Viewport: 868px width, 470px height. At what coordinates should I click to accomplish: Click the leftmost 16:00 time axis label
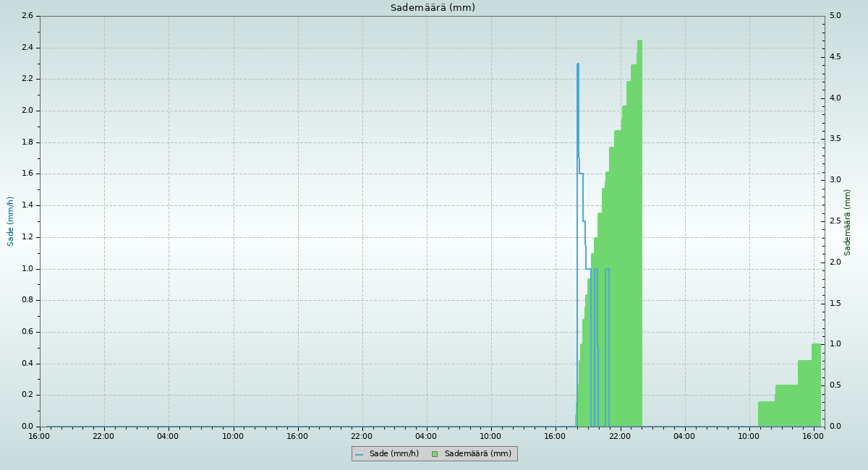pos(39,436)
